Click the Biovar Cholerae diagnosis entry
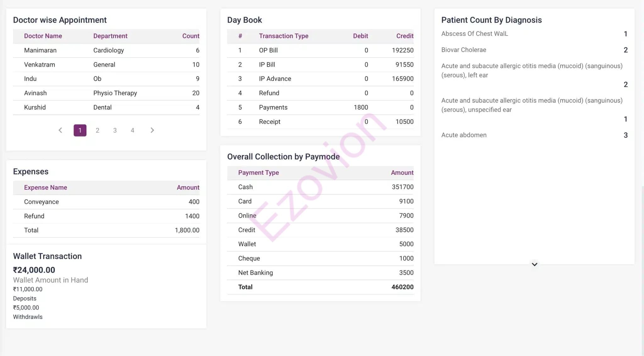 click(x=464, y=50)
